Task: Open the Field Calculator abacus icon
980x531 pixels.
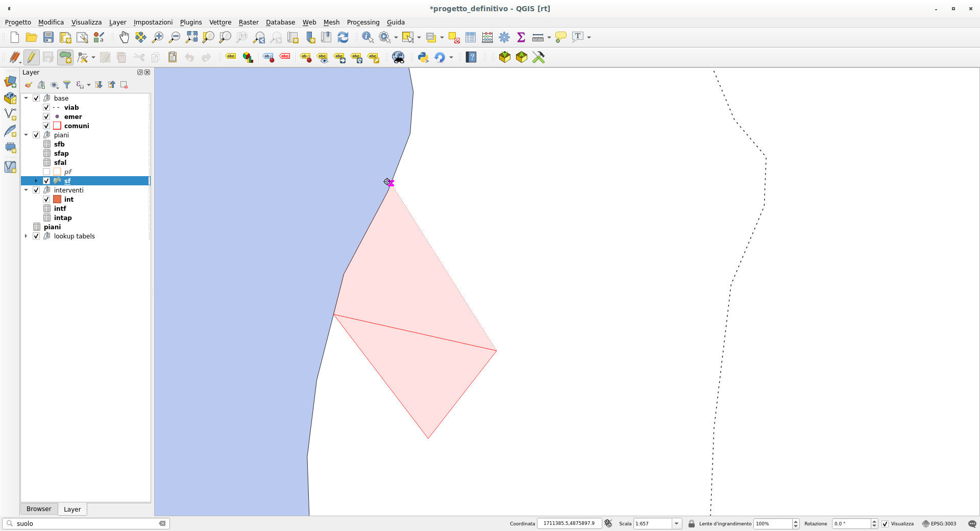Action: coord(487,37)
